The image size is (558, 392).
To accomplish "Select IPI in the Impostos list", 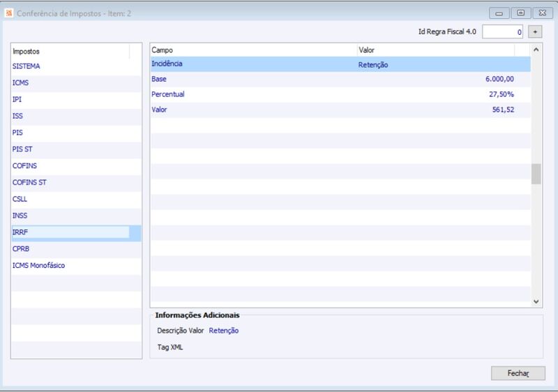I will pyautogui.click(x=76, y=99).
